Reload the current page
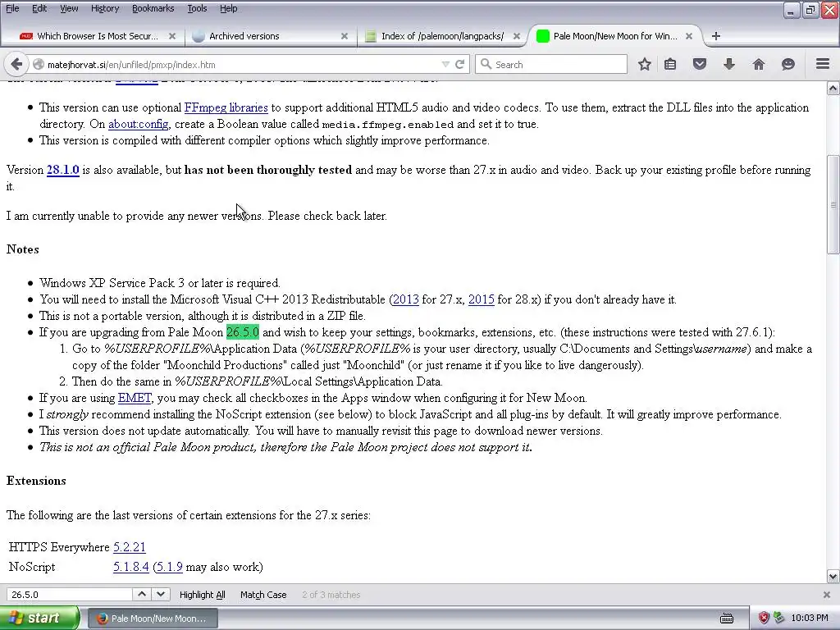 459,64
